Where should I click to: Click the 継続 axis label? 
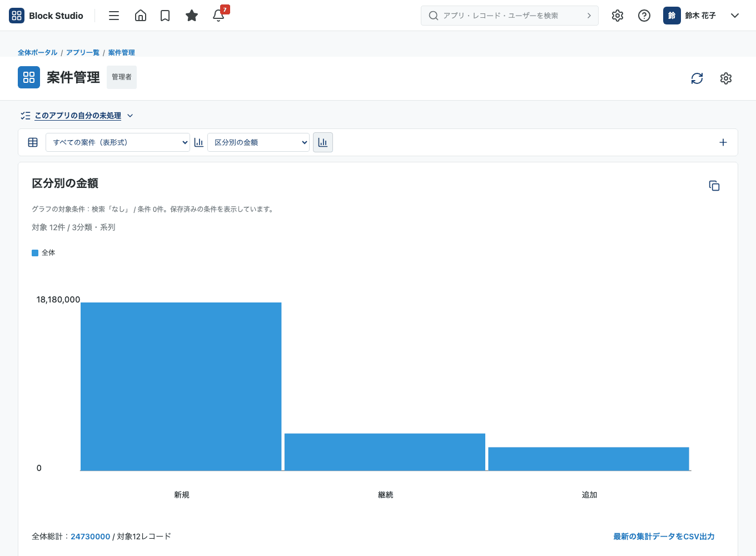[x=385, y=495]
